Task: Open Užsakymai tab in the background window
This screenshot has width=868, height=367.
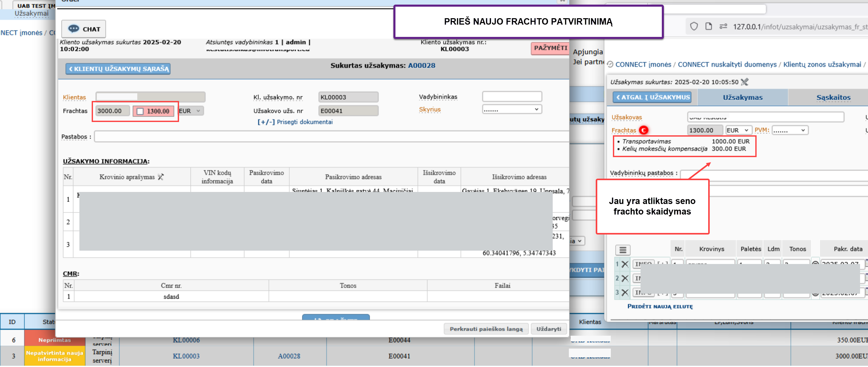Action: click(32, 13)
